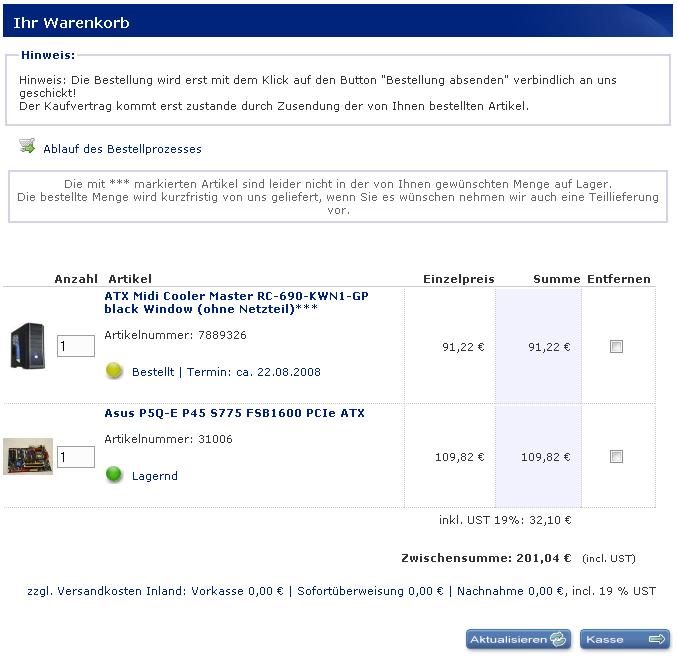The width and height of the screenshot is (678, 661).
Task: Open Asus P5Q-E P45 product link
Action: click(x=234, y=413)
